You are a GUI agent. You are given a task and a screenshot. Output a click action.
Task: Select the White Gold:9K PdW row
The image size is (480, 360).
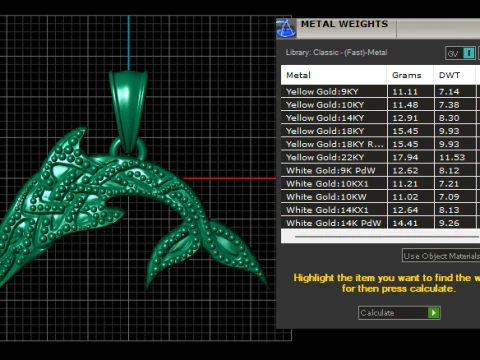tap(380, 170)
